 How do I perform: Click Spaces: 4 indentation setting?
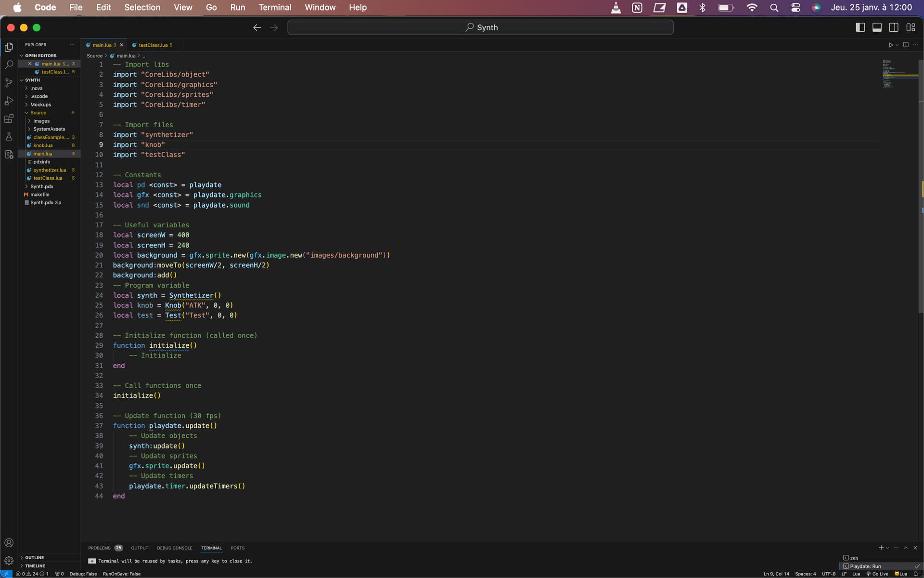(805, 574)
